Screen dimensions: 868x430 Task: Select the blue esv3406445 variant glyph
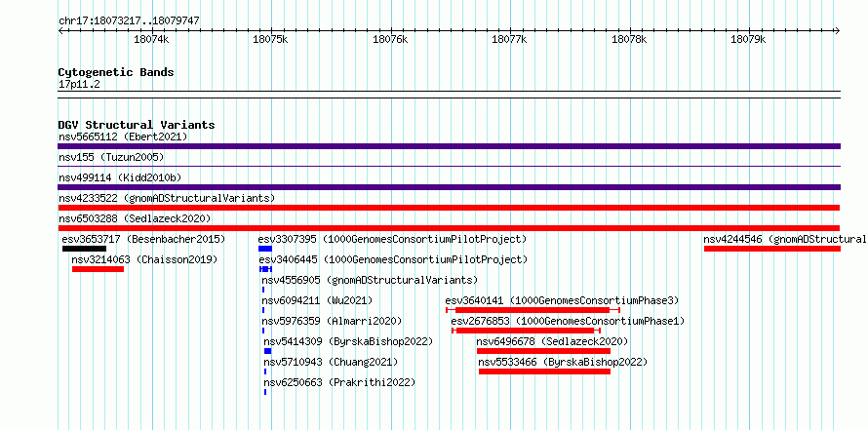[265, 269]
